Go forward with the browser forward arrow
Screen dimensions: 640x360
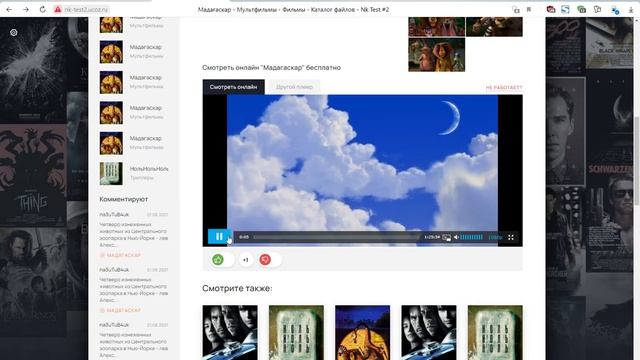click(26, 9)
